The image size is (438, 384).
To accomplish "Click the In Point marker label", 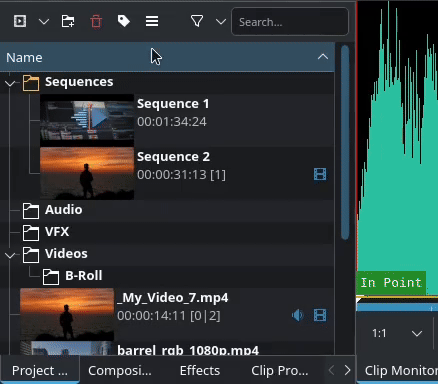I will (391, 283).
